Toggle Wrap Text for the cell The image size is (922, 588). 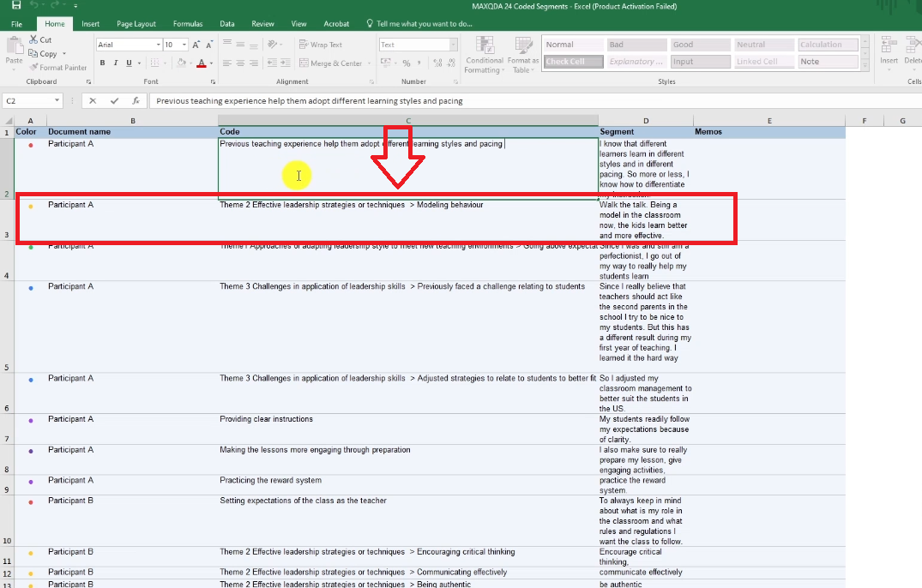321,45
